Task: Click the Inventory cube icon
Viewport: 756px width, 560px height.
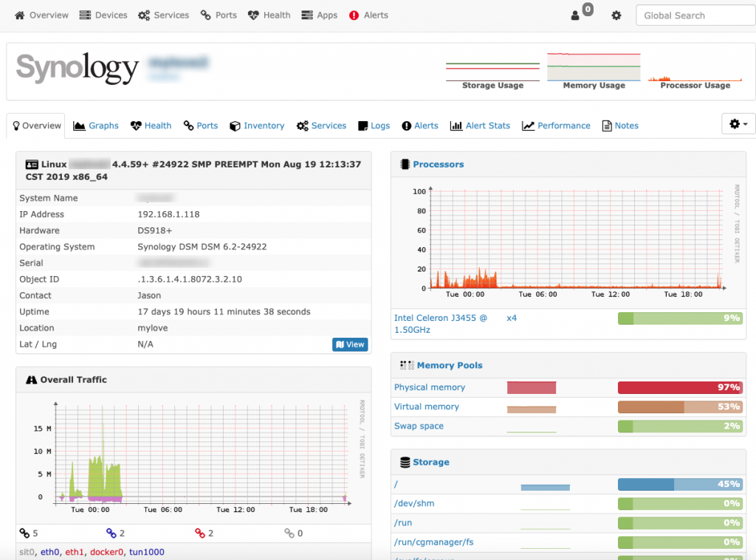Action: (x=235, y=125)
